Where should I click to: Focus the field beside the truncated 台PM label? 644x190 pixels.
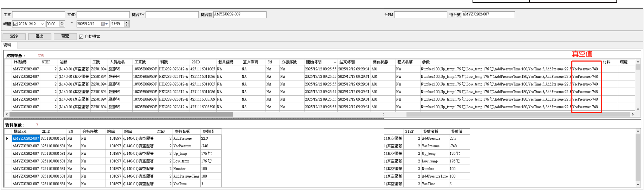pyautogui.click(x=421, y=15)
